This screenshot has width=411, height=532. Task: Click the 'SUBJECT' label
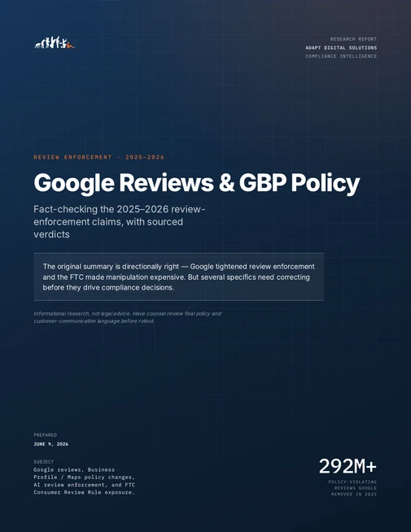pyautogui.click(x=44, y=462)
